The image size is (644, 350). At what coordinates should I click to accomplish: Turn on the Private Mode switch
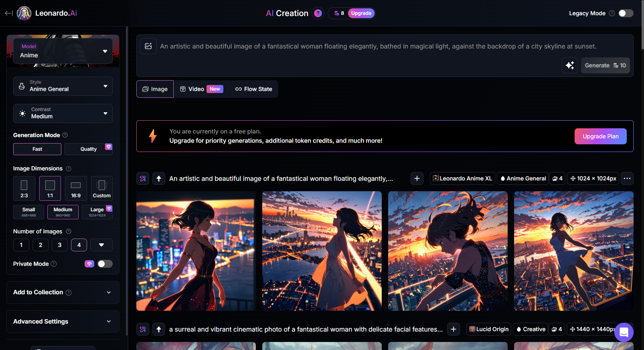pyautogui.click(x=105, y=264)
